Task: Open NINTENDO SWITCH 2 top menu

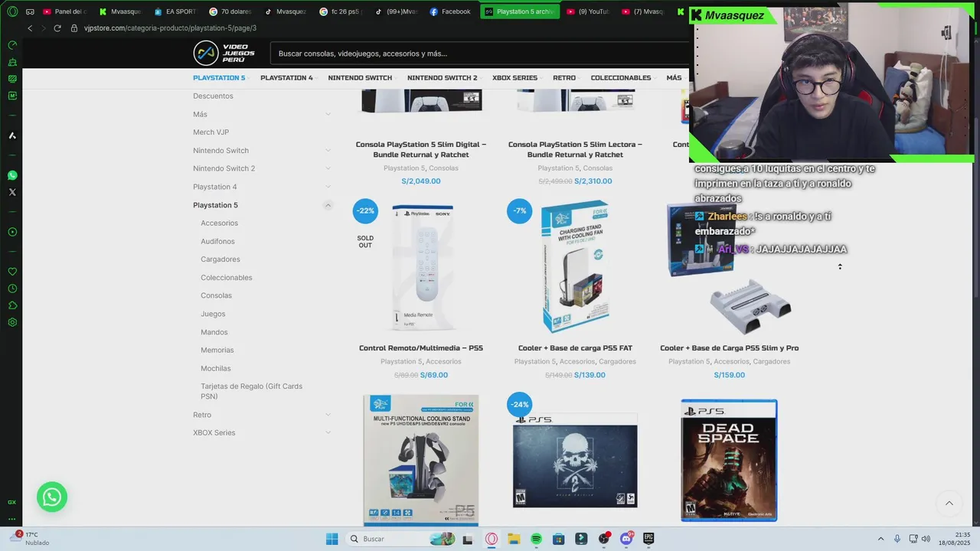Action: pyautogui.click(x=442, y=78)
